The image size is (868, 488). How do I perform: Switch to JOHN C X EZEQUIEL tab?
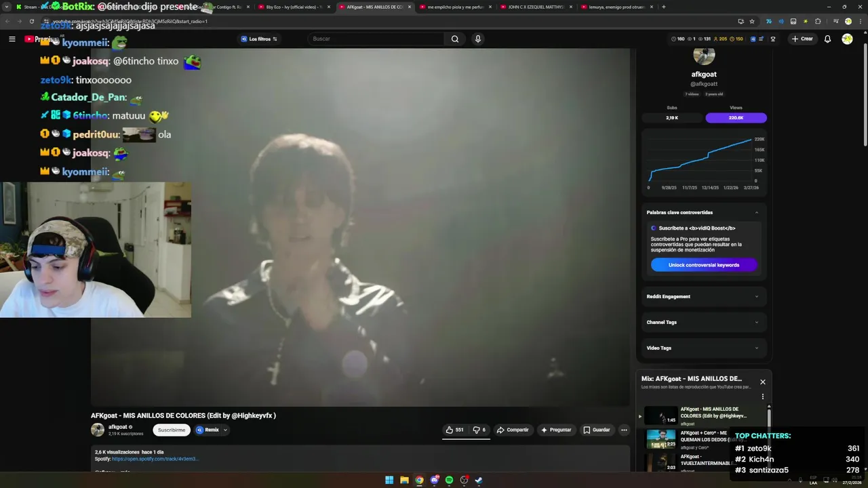point(536,7)
